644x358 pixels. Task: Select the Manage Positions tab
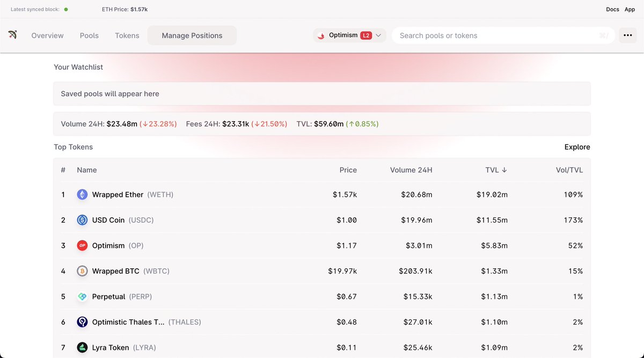[192, 35]
